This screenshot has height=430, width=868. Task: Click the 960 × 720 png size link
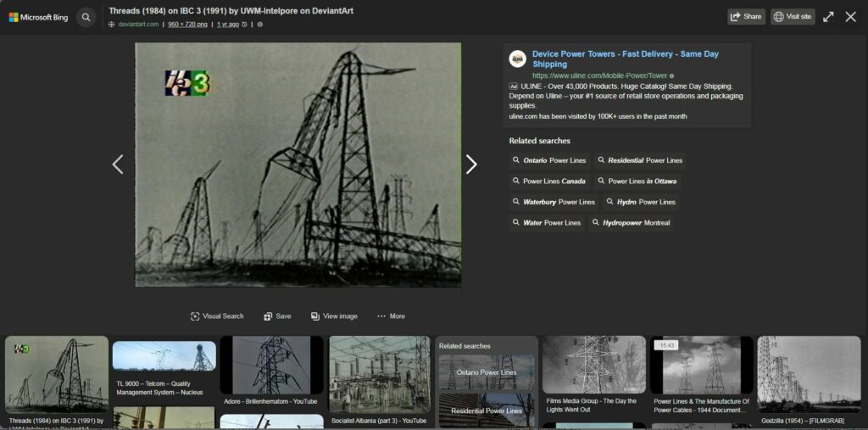[187, 25]
